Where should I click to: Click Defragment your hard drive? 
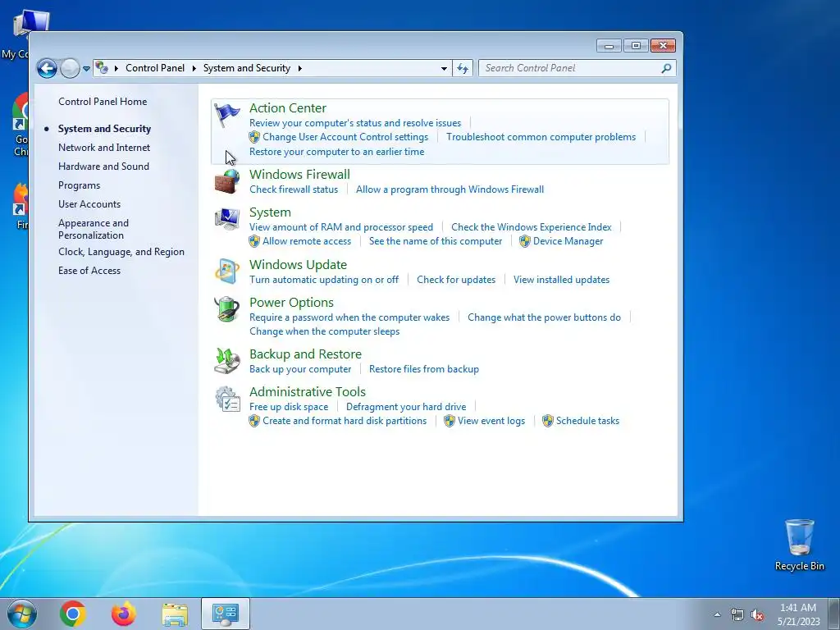(405, 407)
